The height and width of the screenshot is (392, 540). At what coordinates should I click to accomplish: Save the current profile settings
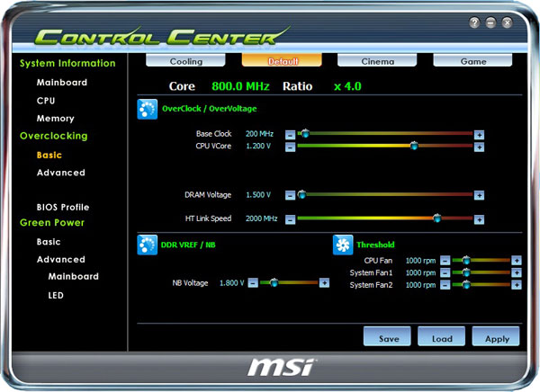pos(387,336)
